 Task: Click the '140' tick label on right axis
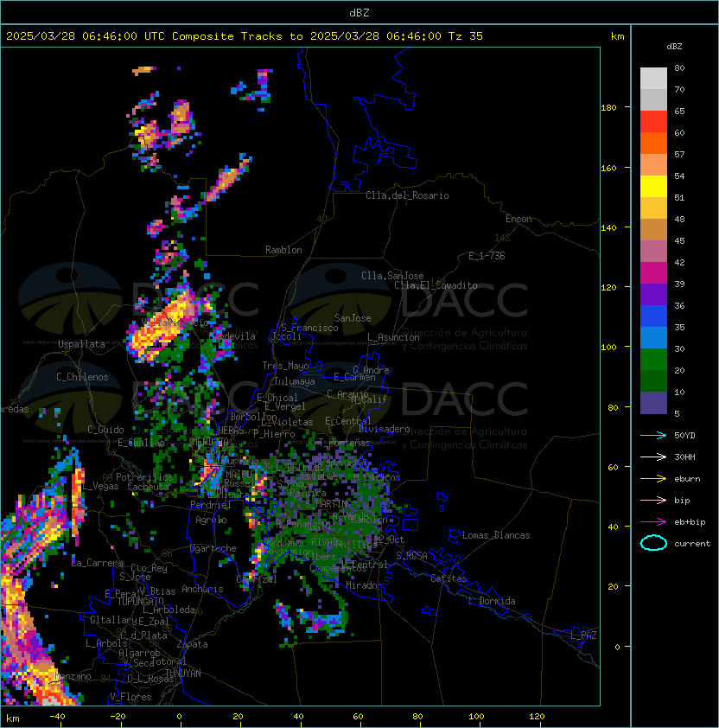pos(608,228)
